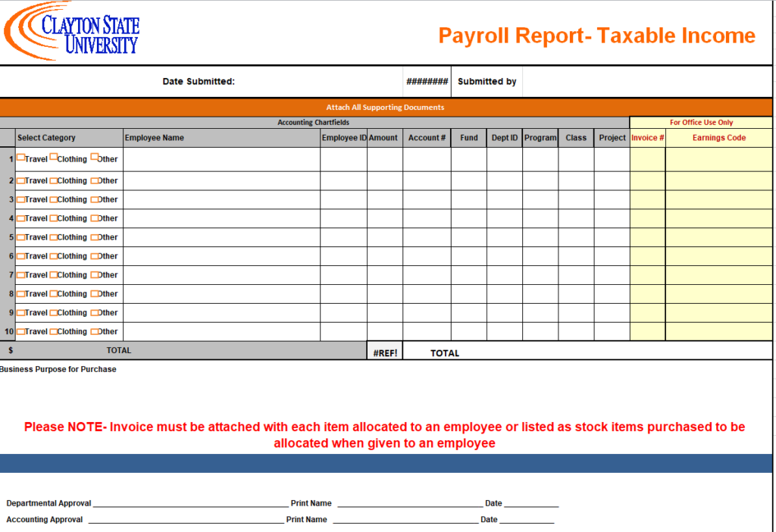Click the #REF! total amount cell
Viewport: 776px width, 532px height.
pyautogui.click(x=384, y=352)
